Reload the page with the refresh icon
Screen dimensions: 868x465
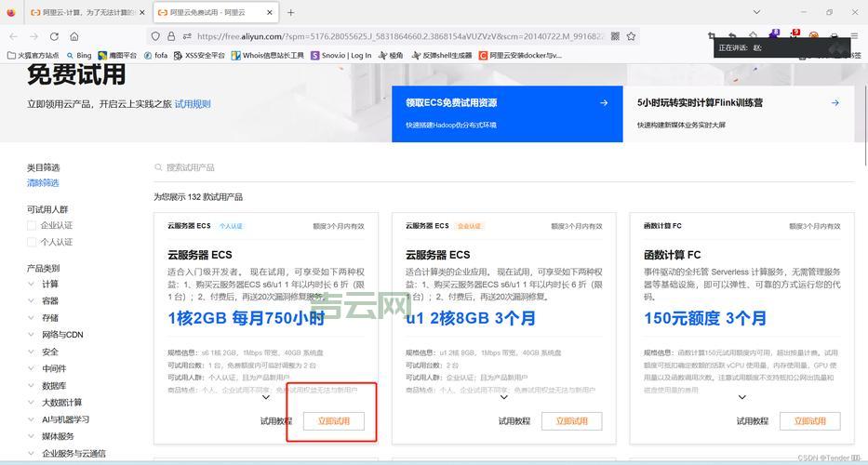[54, 36]
